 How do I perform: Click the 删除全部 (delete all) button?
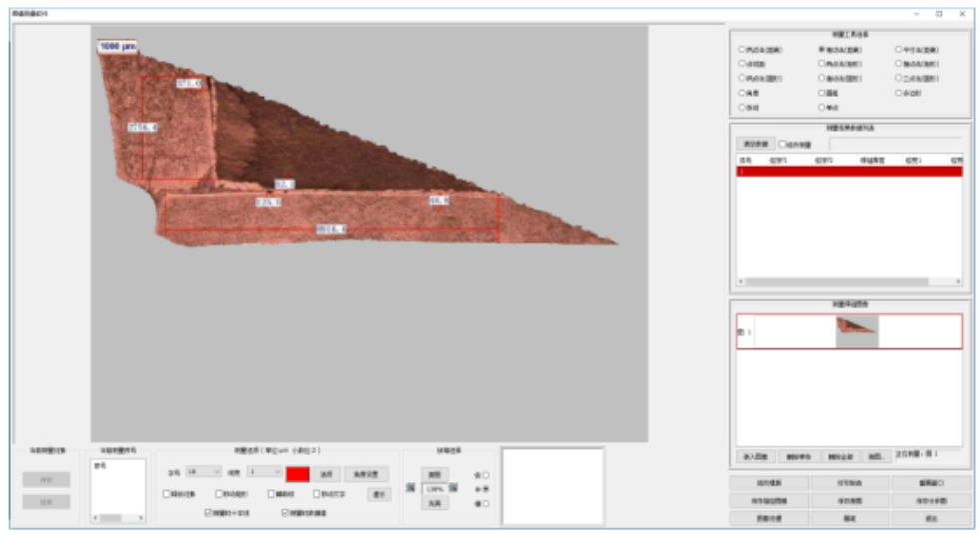point(839,455)
